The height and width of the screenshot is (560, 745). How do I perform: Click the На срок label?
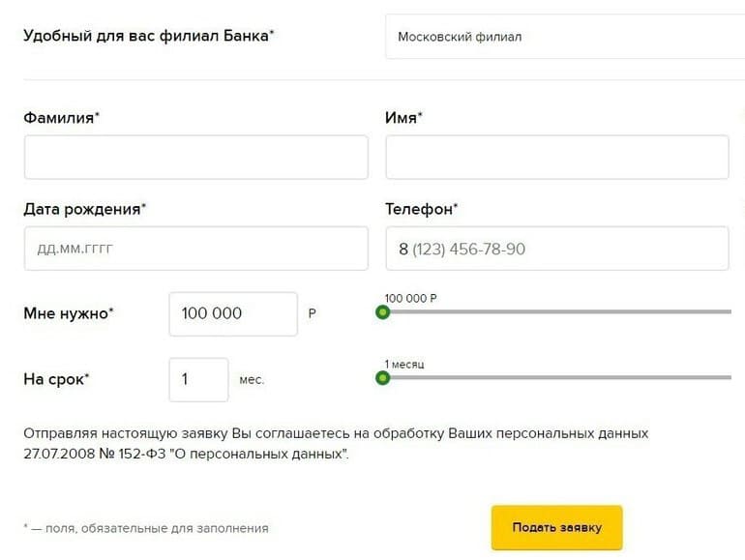click(55, 379)
